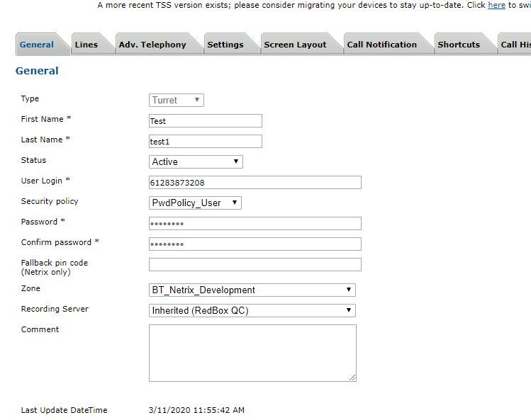Click the 'First Name *' label

point(45,119)
